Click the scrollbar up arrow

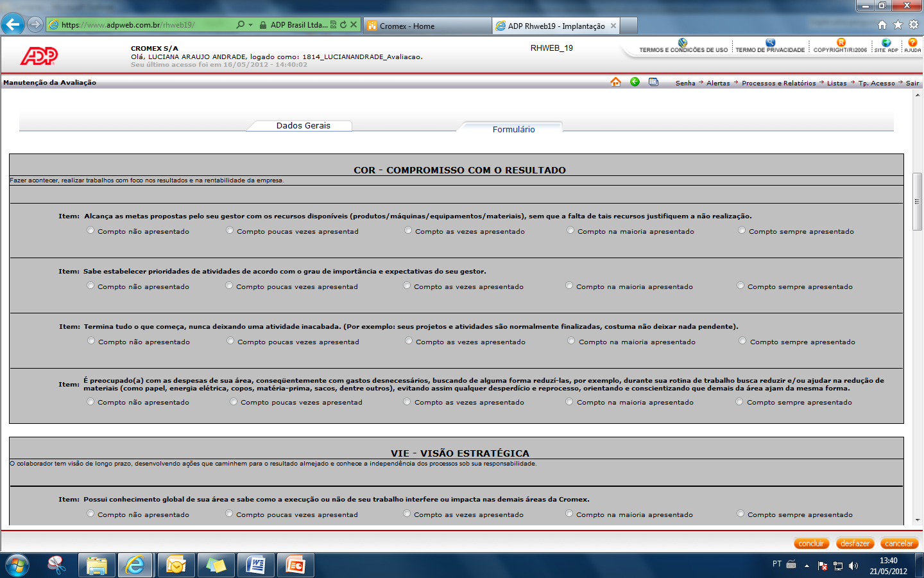point(917,95)
